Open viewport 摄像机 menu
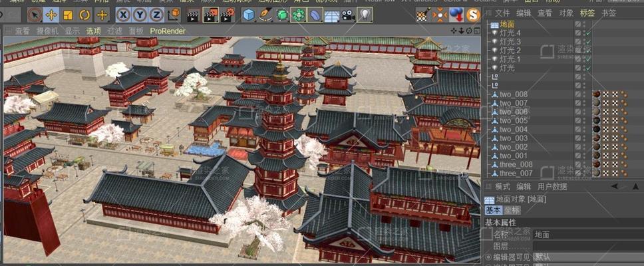644x266 pixels. (x=47, y=31)
